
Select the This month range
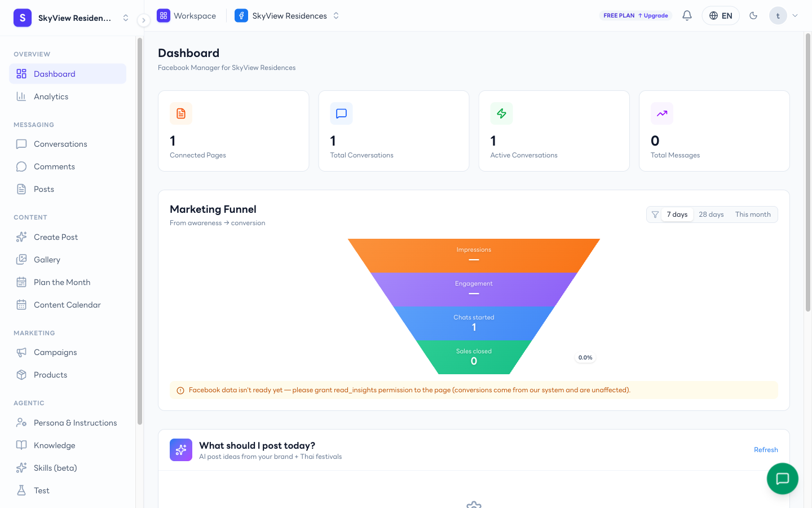(x=753, y=214)
